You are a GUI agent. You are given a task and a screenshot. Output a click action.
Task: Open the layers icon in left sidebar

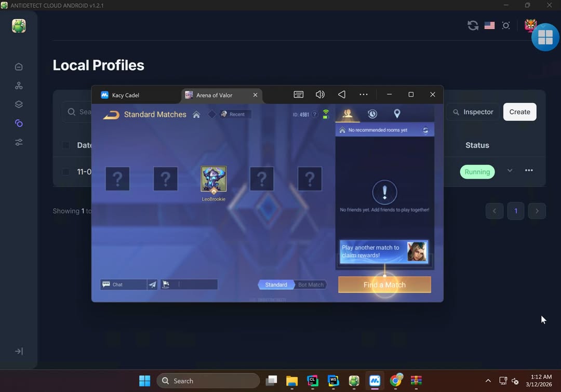pos(19,104)
